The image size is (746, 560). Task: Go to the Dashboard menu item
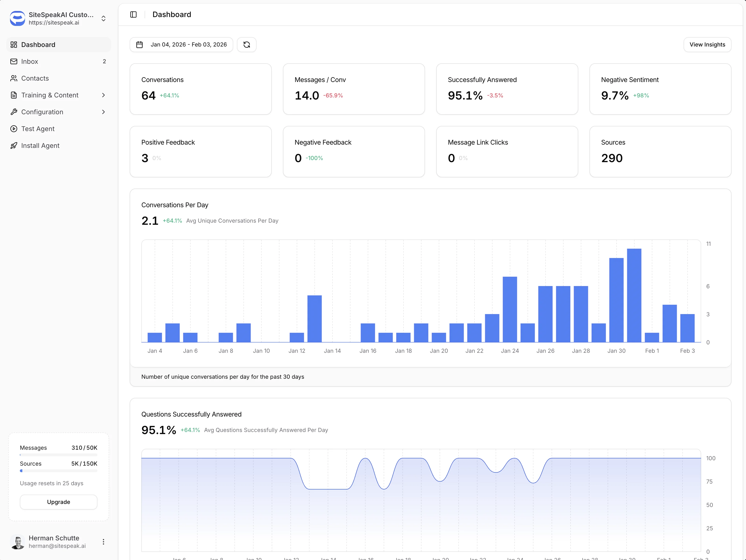(x=38, y=44)
